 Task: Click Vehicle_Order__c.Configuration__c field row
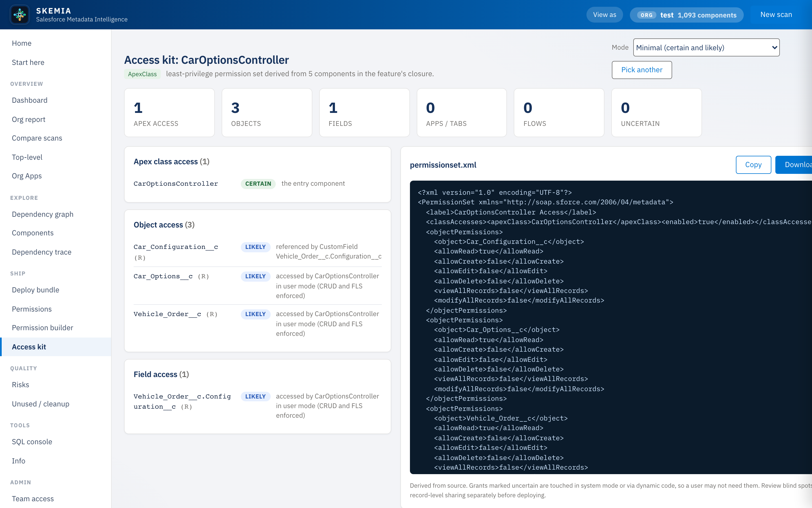pos(258,406)
